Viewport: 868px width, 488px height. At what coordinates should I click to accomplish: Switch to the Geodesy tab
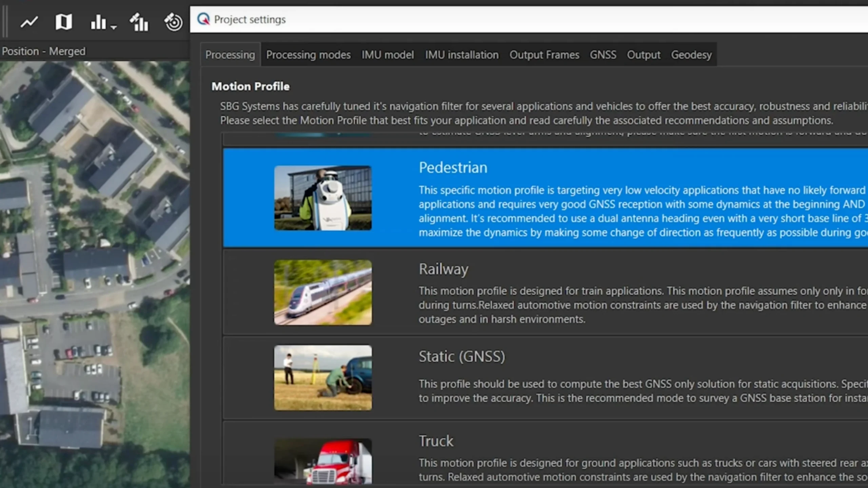(691, 55)
